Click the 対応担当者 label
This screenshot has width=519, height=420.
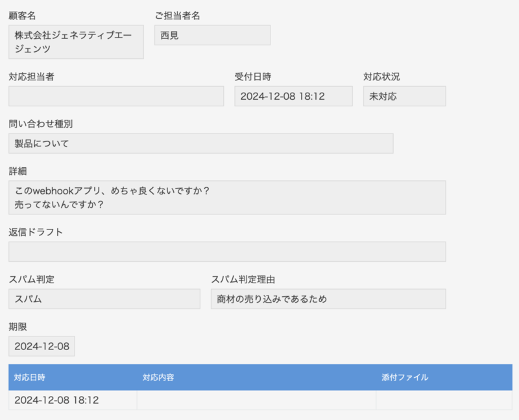[31, 76]
